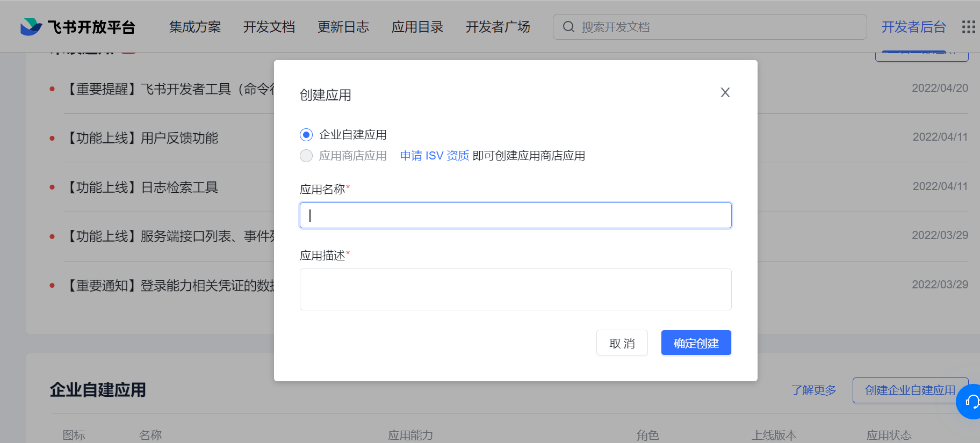
Task: Open the 应用目录 menu item
Action: [x=417, y=27]
